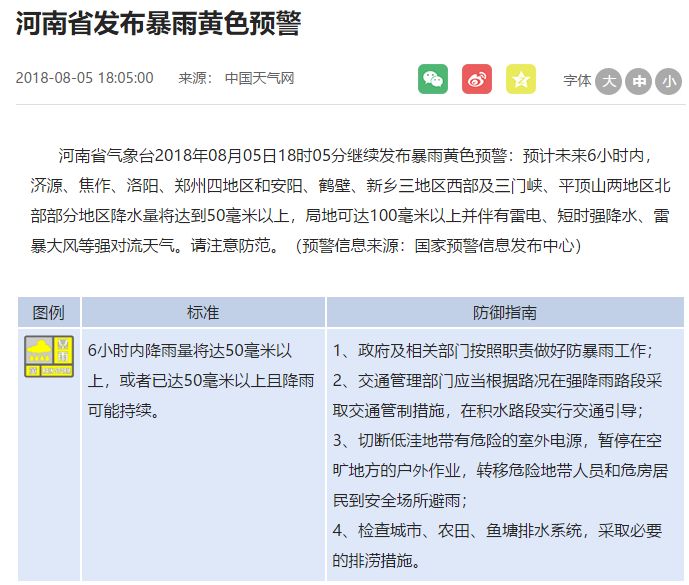
Task: Click the 来源 label
Action: coord(195,78)
